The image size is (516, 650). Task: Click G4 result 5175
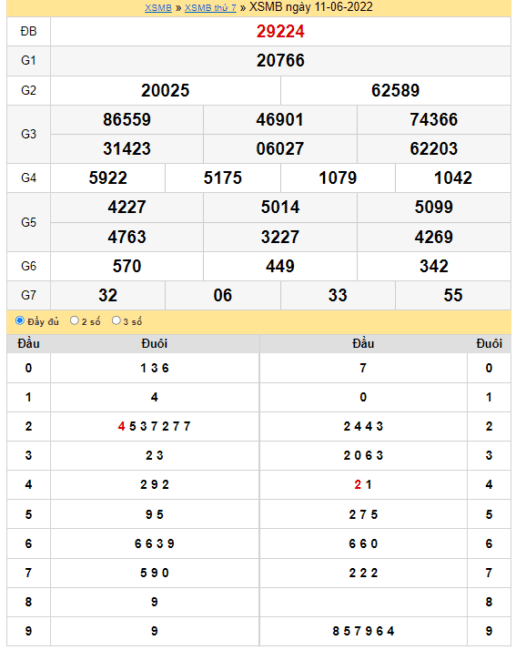coord(223,178)
